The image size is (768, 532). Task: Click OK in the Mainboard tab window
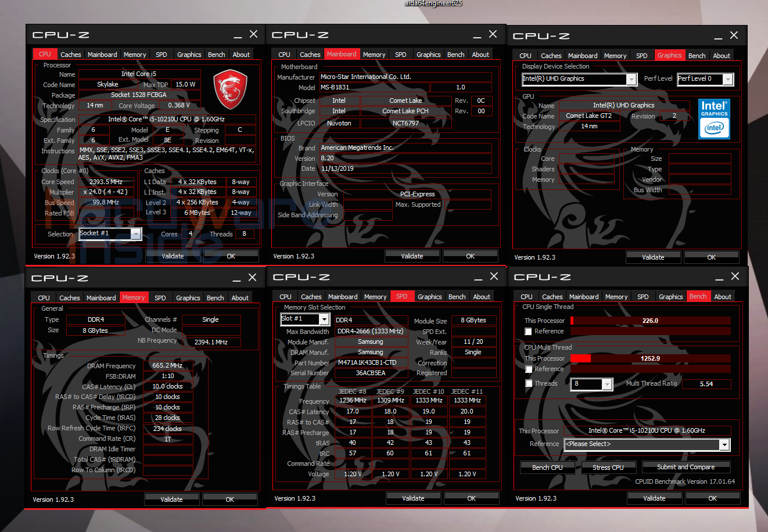[471, 256]
